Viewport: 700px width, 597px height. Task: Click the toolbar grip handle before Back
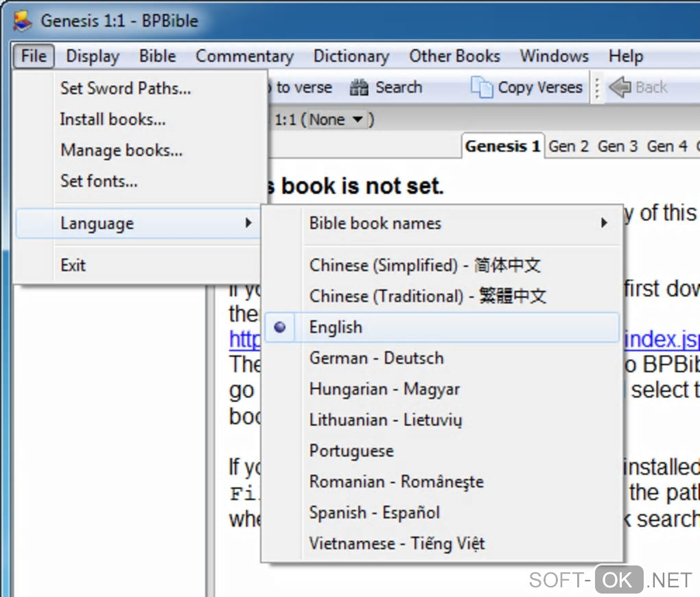(597, 88)
